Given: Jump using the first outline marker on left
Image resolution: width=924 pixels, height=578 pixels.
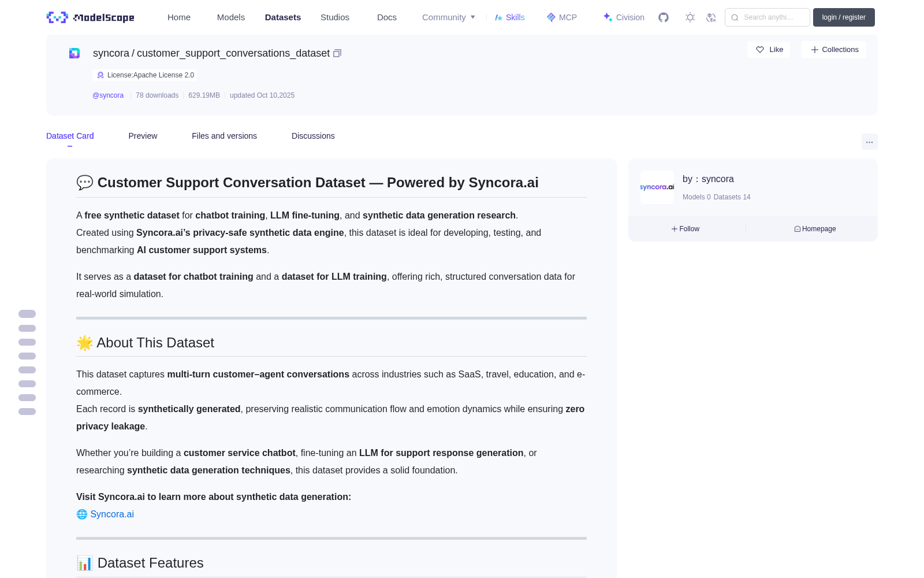Looking at the screenshot, I should [27, 314].
